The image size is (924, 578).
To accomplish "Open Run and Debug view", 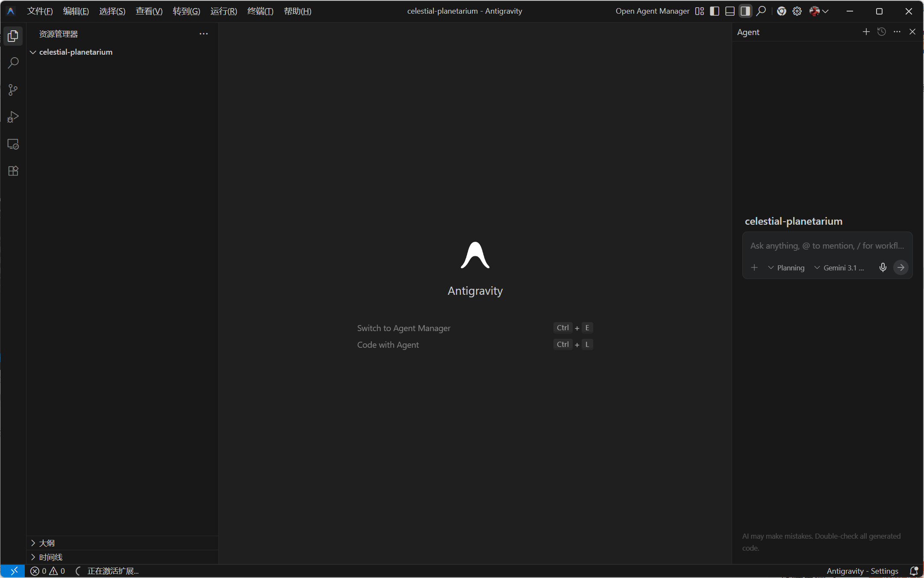I will pyautogui.click(x=13, y=117).
